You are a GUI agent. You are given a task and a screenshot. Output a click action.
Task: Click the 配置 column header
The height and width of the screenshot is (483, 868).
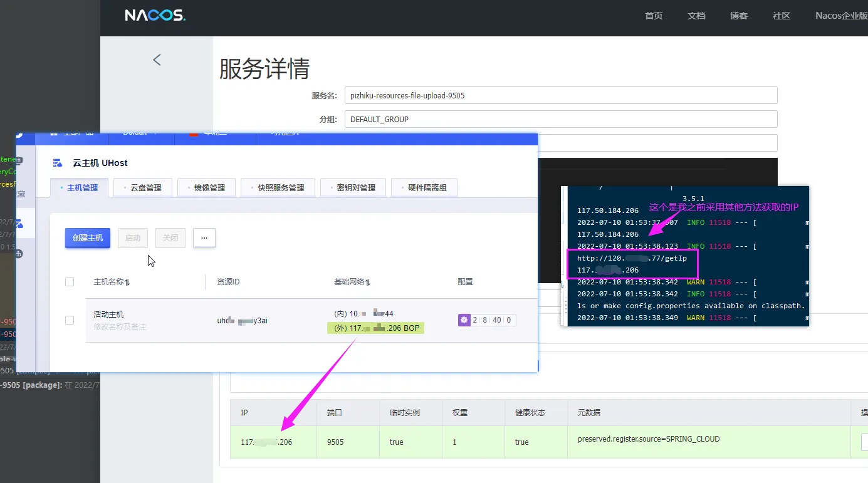tap(465, 282)
